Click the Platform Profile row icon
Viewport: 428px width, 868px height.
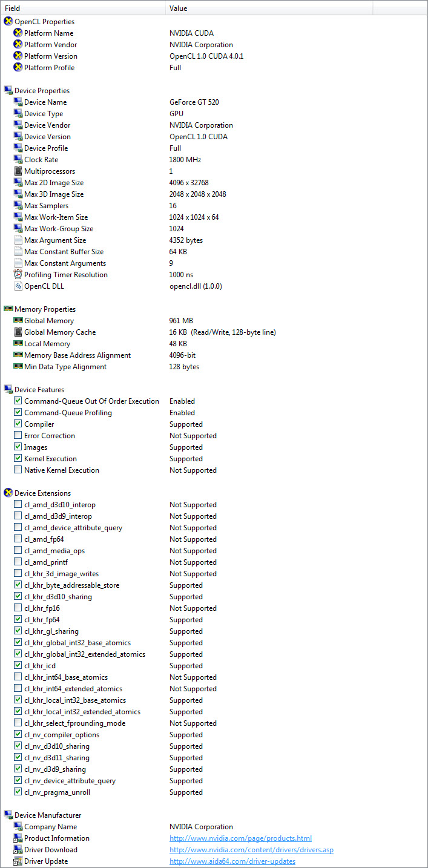point(18,68)
